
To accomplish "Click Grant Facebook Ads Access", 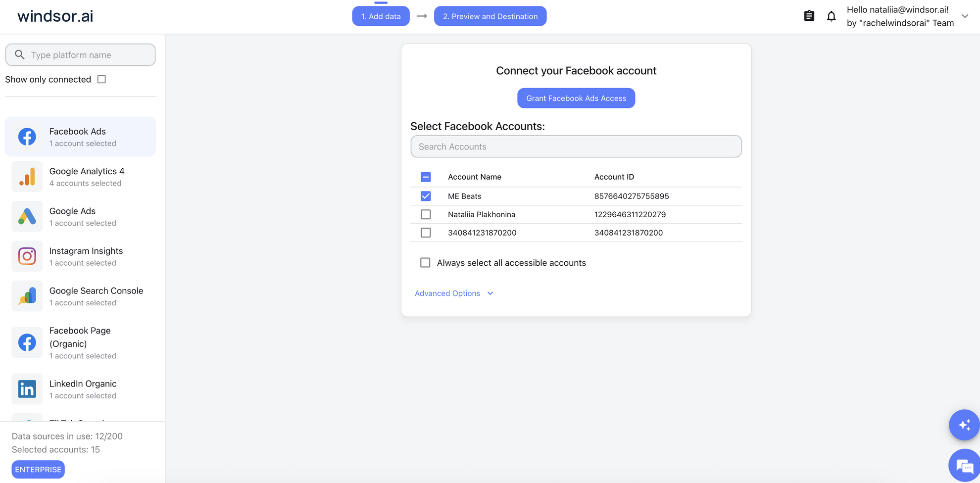I will [576, 98].
